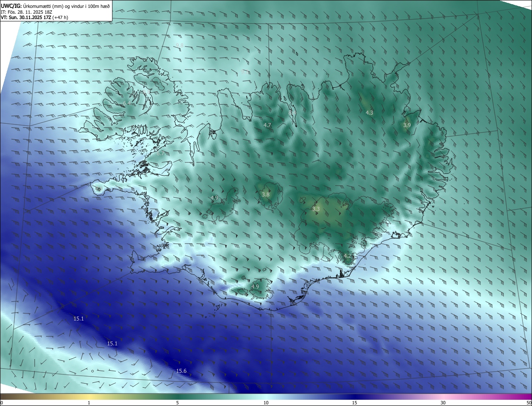Screen dimensions: 532x406
Task: Click the 15.6 value label over the ocean
Action: point(181,371)
